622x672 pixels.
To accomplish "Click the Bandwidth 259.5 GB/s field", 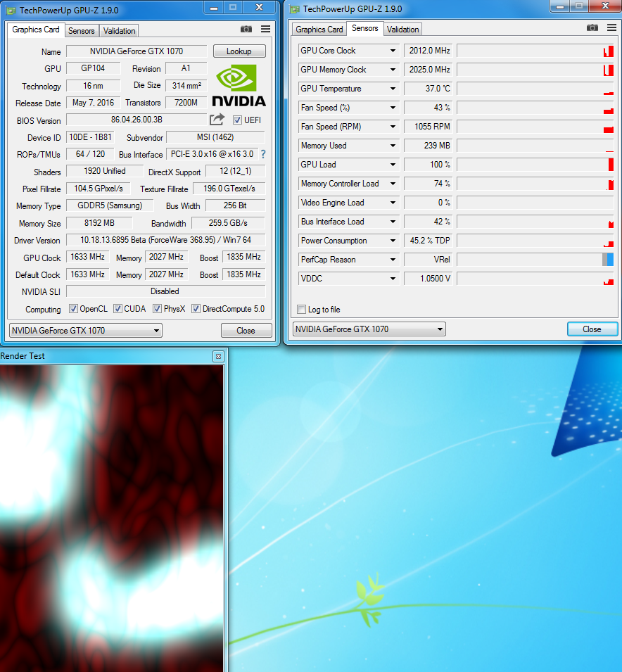I will point(228,223).
